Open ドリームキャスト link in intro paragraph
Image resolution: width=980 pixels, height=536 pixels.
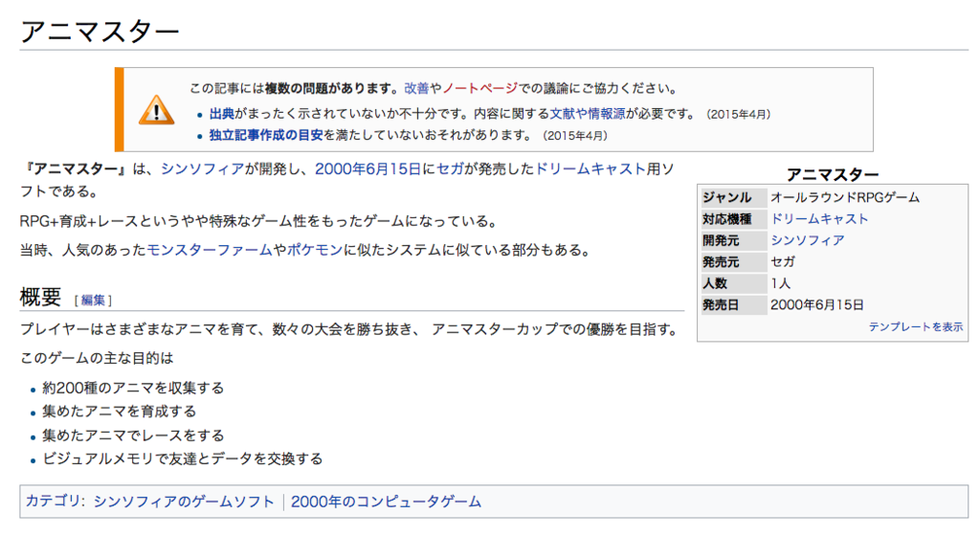[x=590, y=168]
